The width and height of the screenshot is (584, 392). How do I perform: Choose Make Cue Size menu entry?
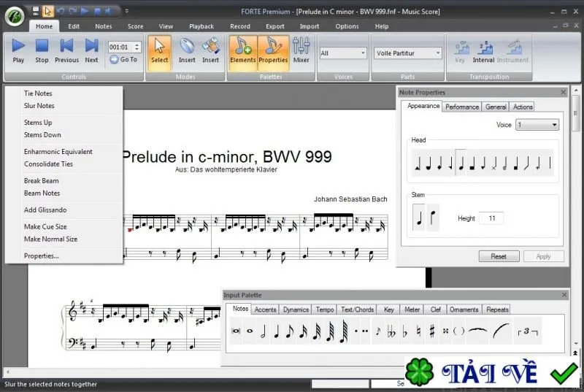coord(64,227)
